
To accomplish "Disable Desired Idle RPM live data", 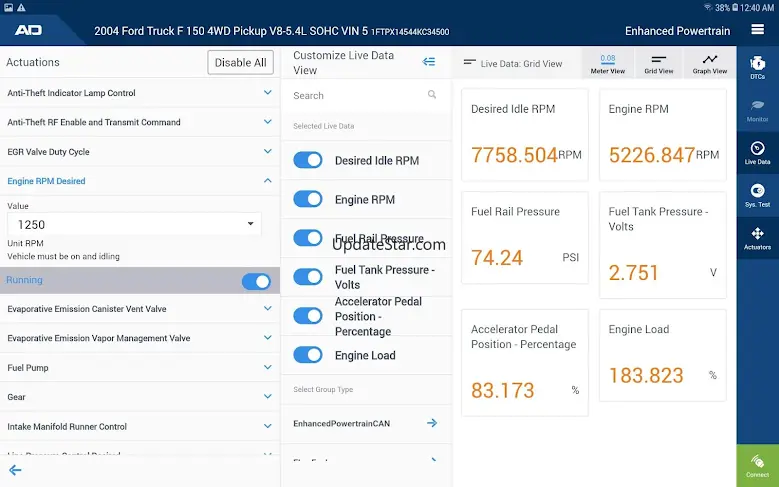I will (308, 160).
